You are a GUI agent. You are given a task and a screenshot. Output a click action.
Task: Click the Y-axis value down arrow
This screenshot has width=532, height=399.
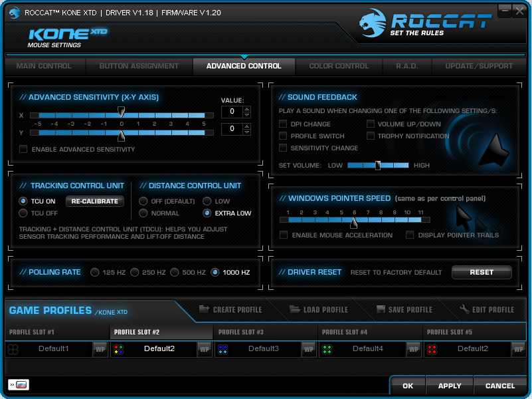coord(247,132)
